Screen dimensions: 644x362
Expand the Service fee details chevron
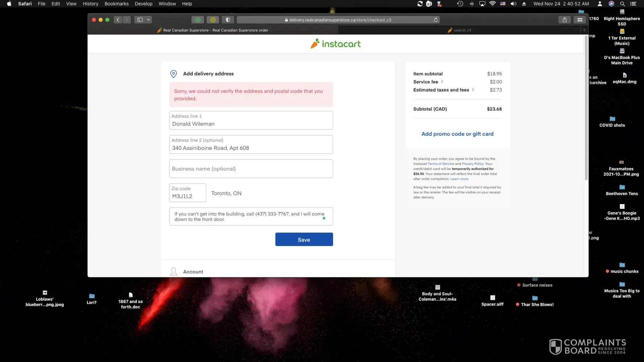pyautogui.click(x=442, y=82)
